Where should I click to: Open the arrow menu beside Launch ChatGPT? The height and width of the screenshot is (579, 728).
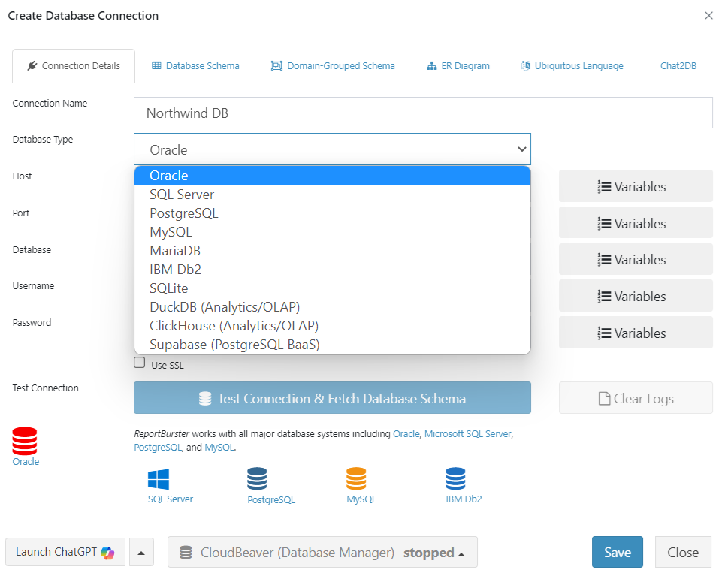[x=141, y=552]
